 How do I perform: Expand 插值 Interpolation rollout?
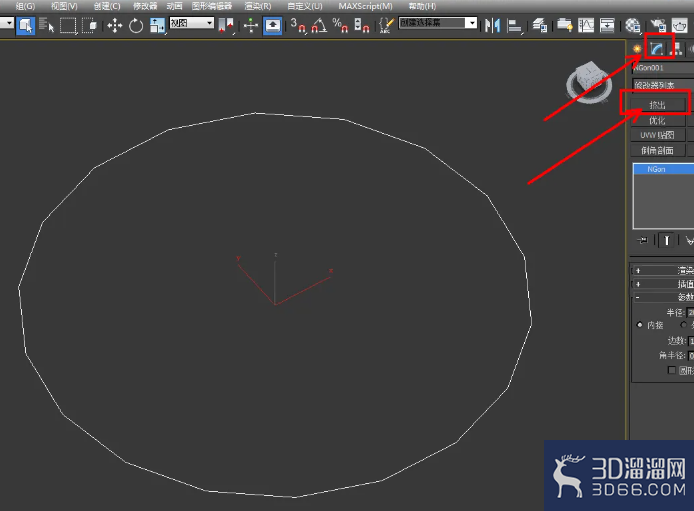pyautogui.click(x=663, y=284)
